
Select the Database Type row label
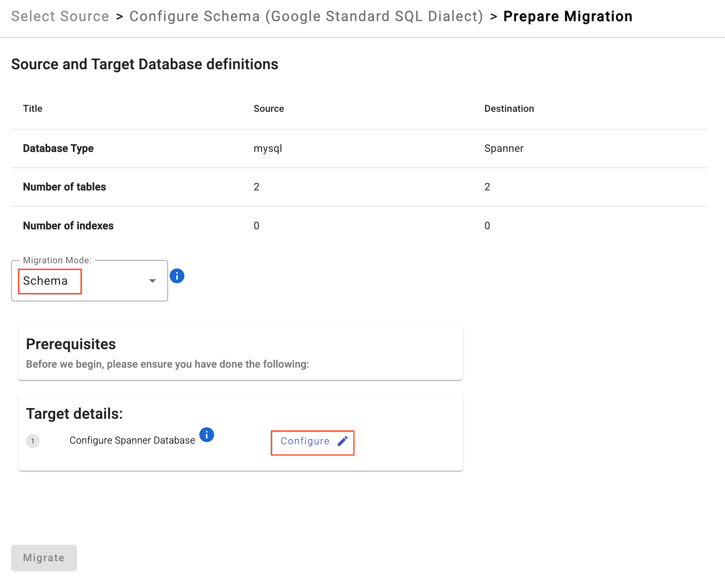58,148
